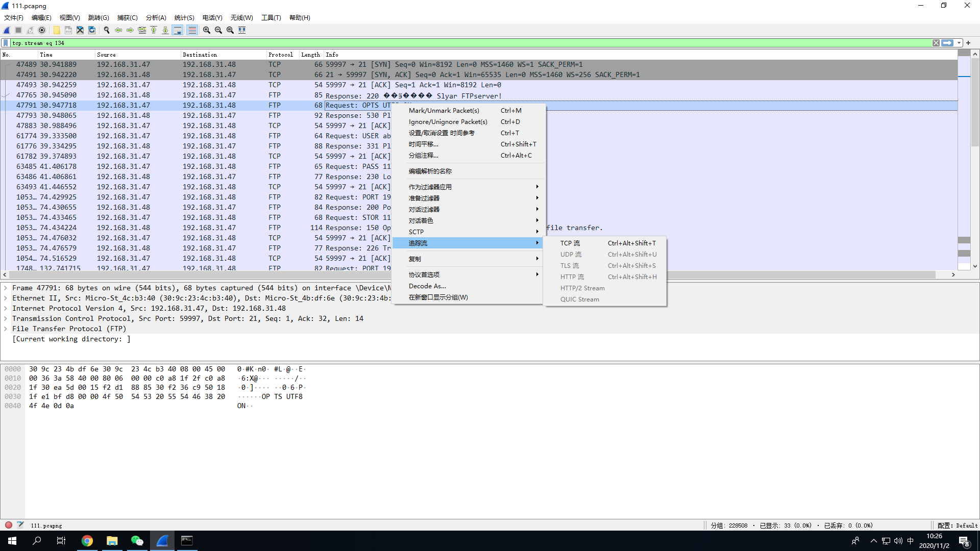Open the capture options gear icon

(42, 30)
